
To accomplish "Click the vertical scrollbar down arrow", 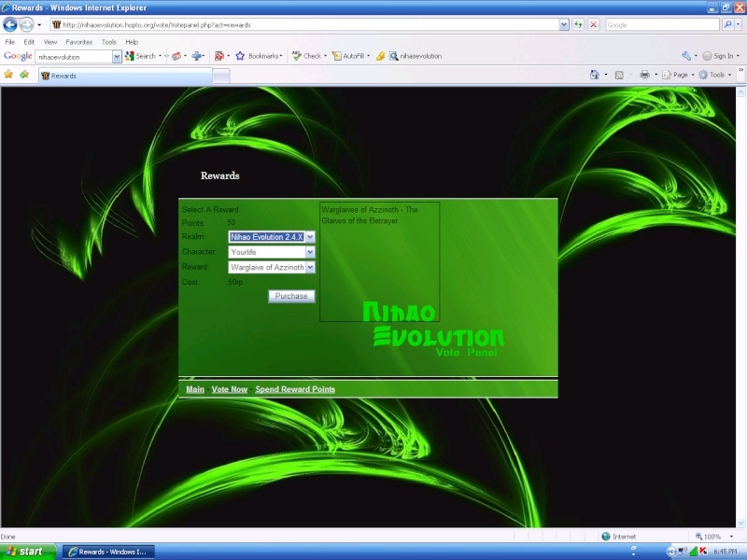I will click(x=740, y=524).
